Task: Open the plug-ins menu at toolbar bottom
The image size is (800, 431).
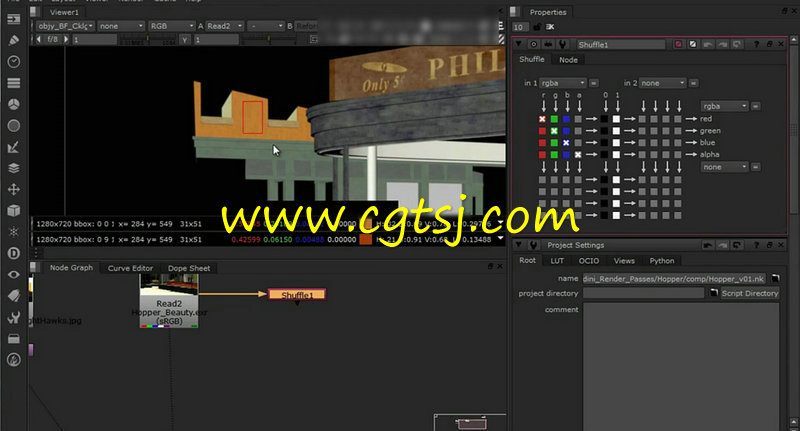Action: pos(14,360)
